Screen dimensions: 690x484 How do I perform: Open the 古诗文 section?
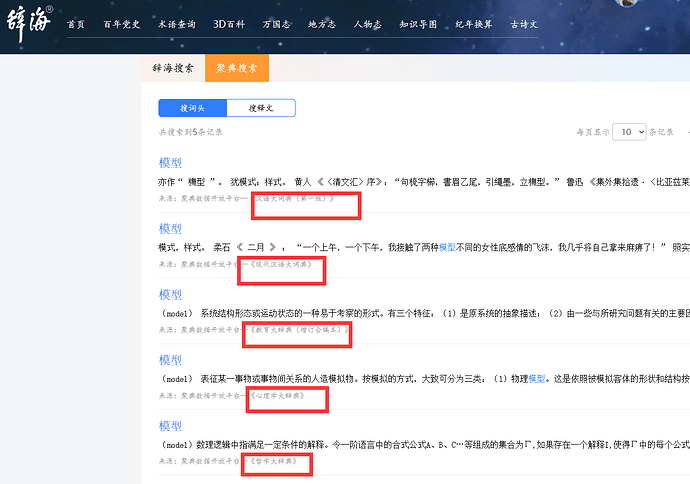pyautogui.click(x=526, y=22)
